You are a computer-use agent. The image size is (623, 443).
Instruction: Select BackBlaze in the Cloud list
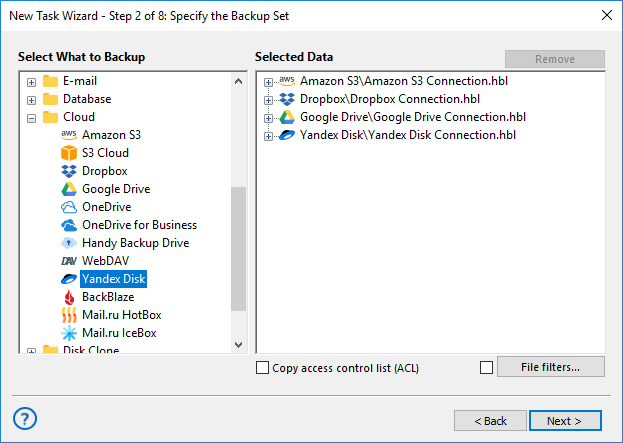[x=108, y=297]
